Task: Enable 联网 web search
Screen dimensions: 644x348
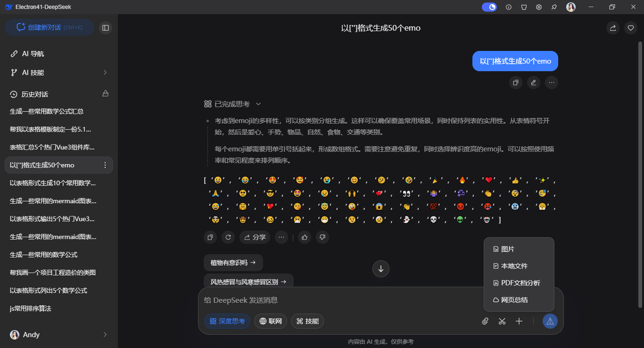Action: pyautogui.click(x=270, y=321)
